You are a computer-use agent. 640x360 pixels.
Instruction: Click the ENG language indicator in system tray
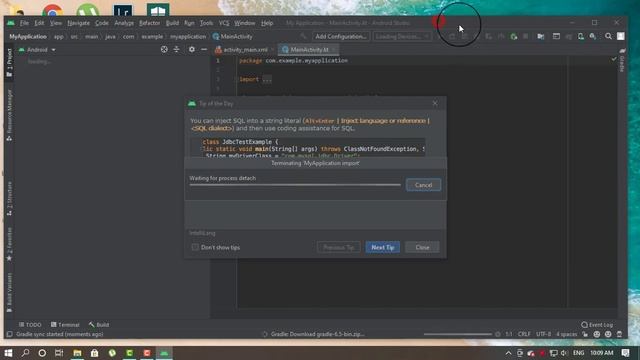point(578,353)
